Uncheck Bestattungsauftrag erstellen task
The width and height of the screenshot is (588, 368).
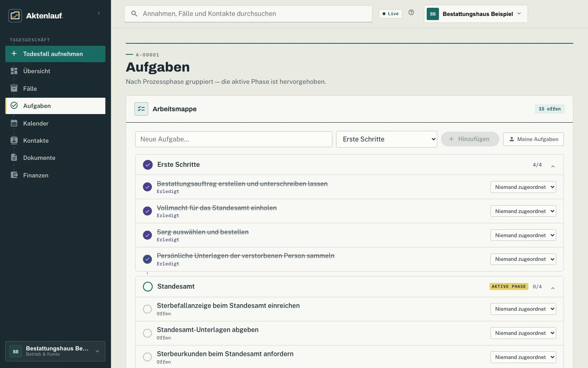click(147, 187)
